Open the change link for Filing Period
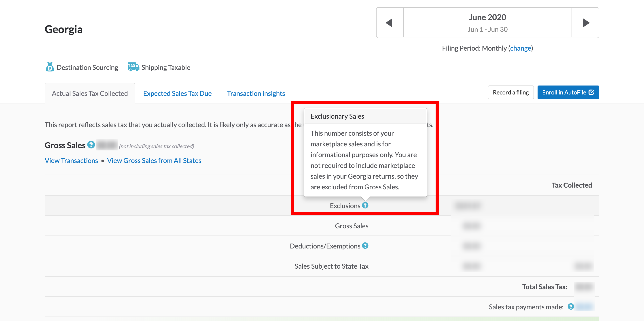The width and height of the screenshot is (644, 321). point(521,48)
